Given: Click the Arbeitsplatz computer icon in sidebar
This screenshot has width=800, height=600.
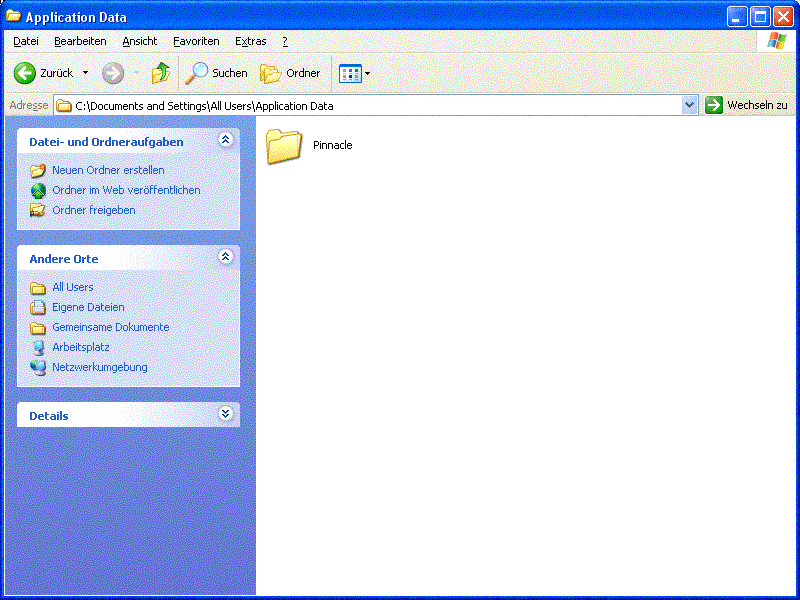Looking at the screenshot, I should coord(38,347).
